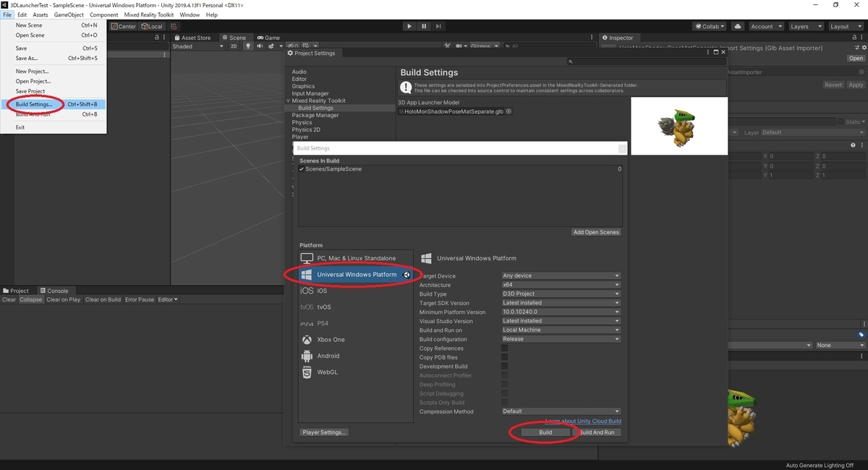Click the object picker next to HoloMonShadowPoseMatSeparate.glb
Image resolution: width=868 pixels, height=470 pixels.
coord(509,111)
